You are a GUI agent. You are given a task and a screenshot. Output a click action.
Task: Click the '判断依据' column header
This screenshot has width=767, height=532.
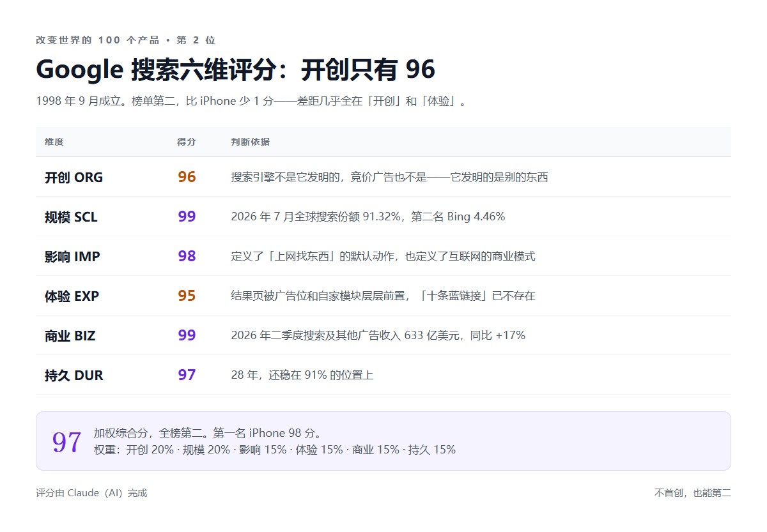[251, 142]
